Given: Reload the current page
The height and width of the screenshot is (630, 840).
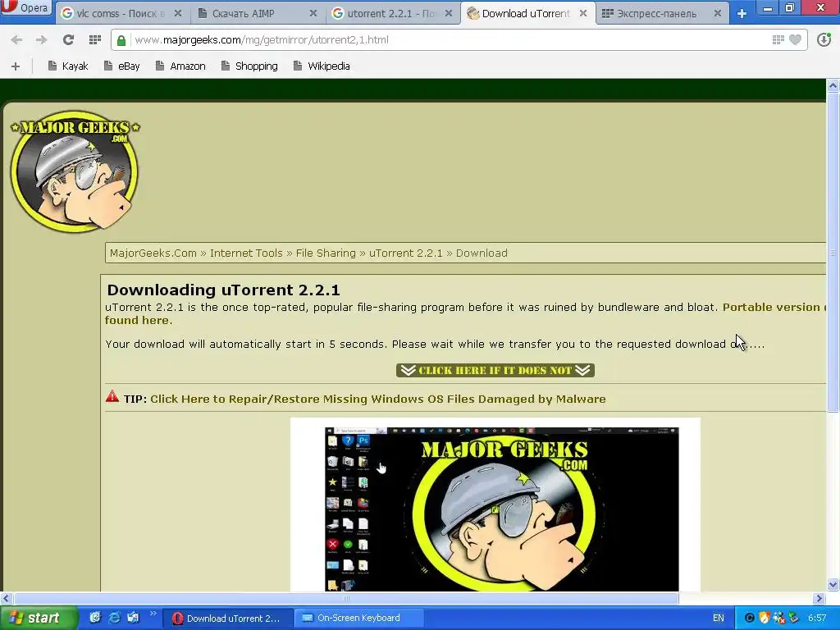Looking at the screenshot, I should pos(68,39).
